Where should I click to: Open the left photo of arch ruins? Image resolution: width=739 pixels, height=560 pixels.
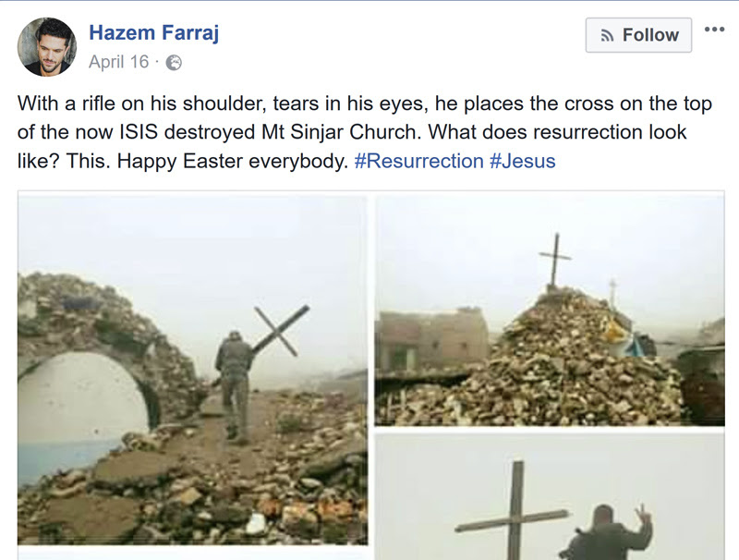pos(192,370)
